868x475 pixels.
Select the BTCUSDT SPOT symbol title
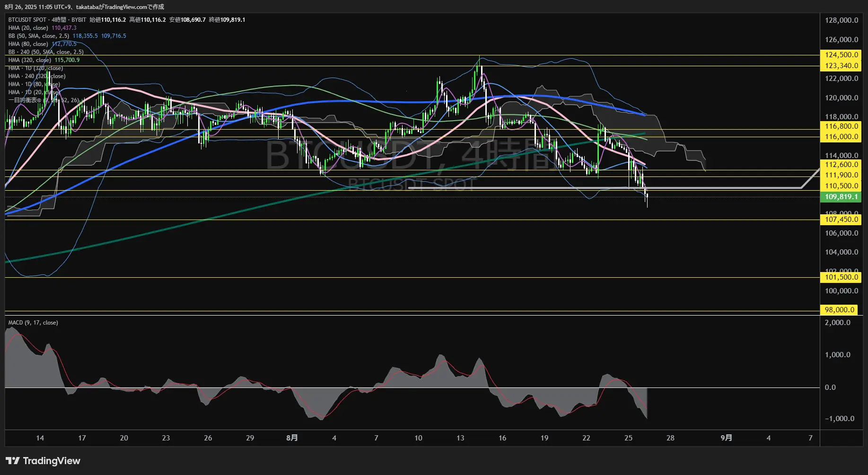pyautogui.click(x=27, y=20)
